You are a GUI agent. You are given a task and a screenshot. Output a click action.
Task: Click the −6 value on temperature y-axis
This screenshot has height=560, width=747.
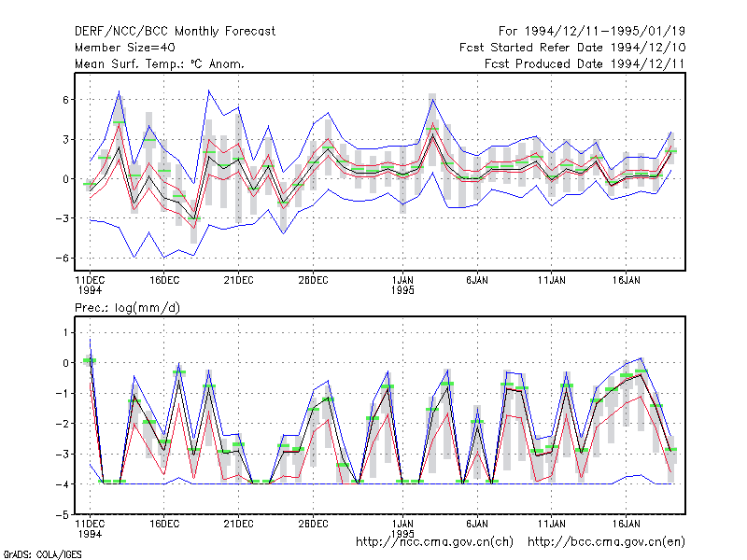pos(62,259)
